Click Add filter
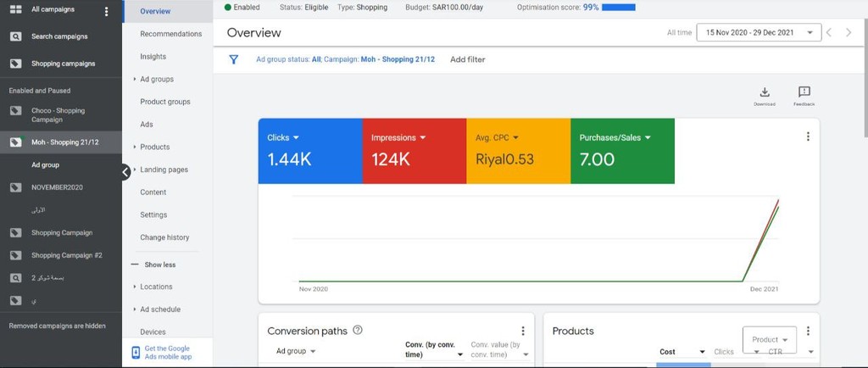 pyautogui.click(x=467, y=59)
